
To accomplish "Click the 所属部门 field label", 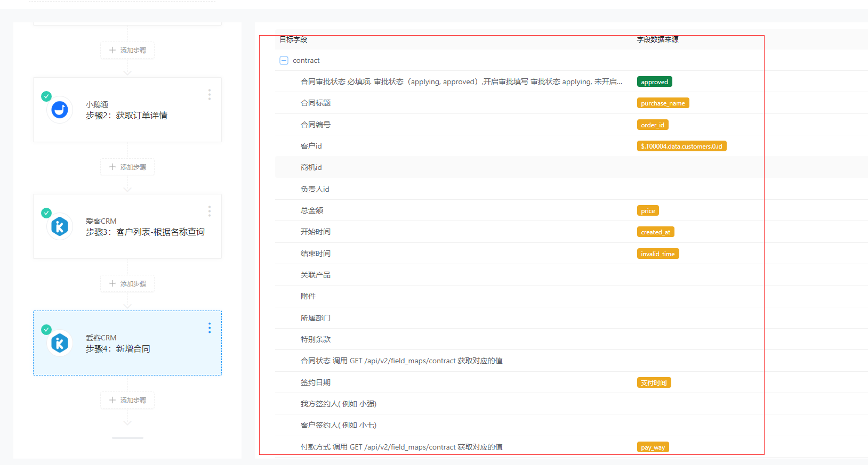I will (316, 318).
